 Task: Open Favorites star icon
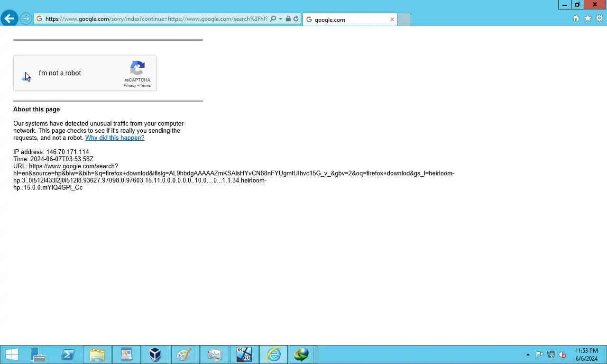(588, 18)
